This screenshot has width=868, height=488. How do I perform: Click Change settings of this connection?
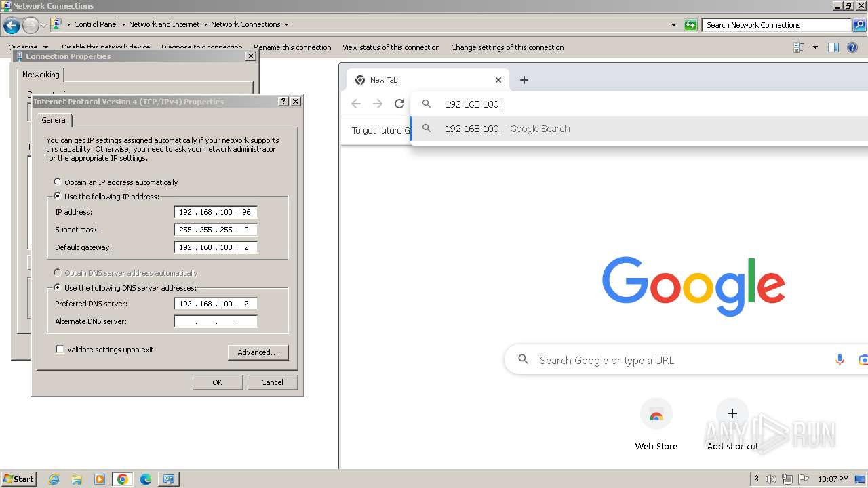tap(507, 47)
